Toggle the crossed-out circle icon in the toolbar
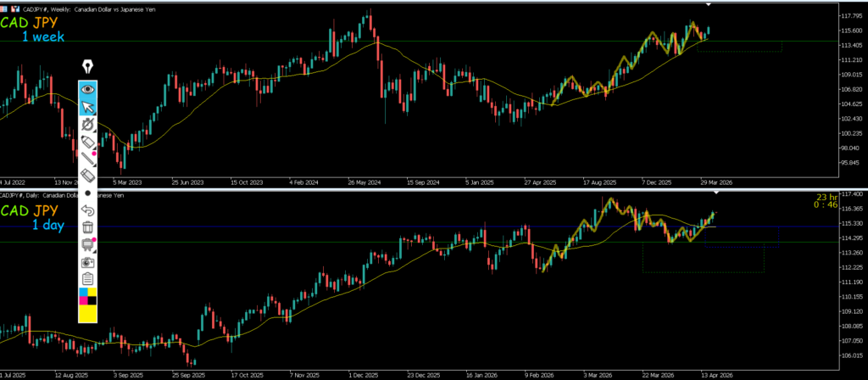 (87, 124)
